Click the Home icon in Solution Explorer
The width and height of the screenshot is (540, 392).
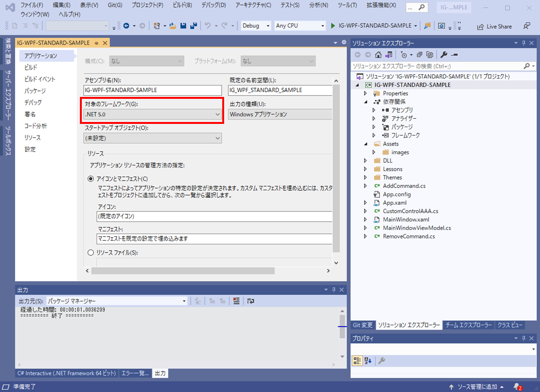tap(378, 55)
